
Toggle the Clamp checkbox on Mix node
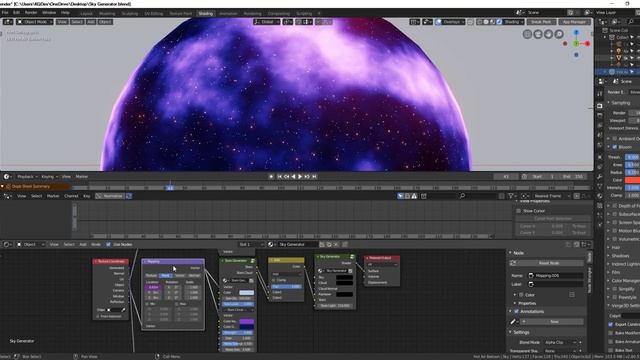274,280
